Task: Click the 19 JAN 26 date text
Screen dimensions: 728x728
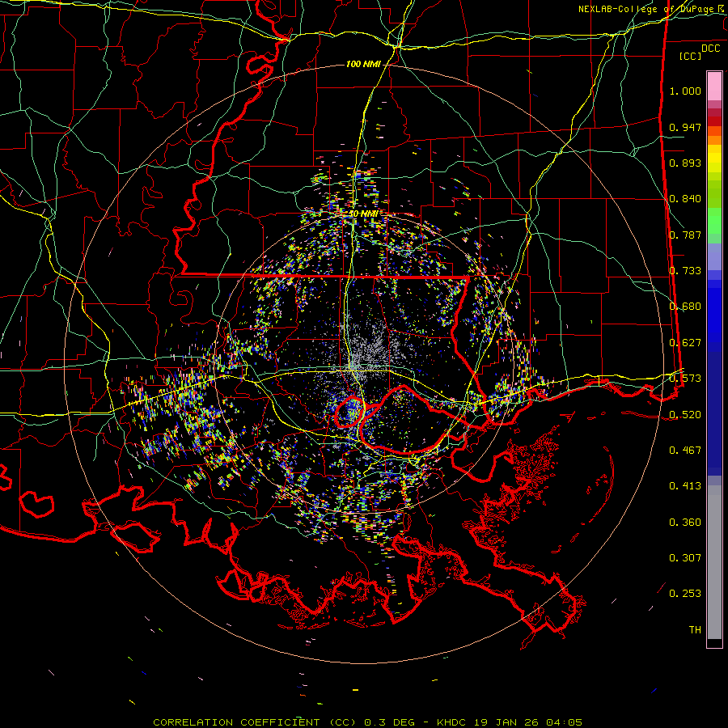Action: point(508,722)
